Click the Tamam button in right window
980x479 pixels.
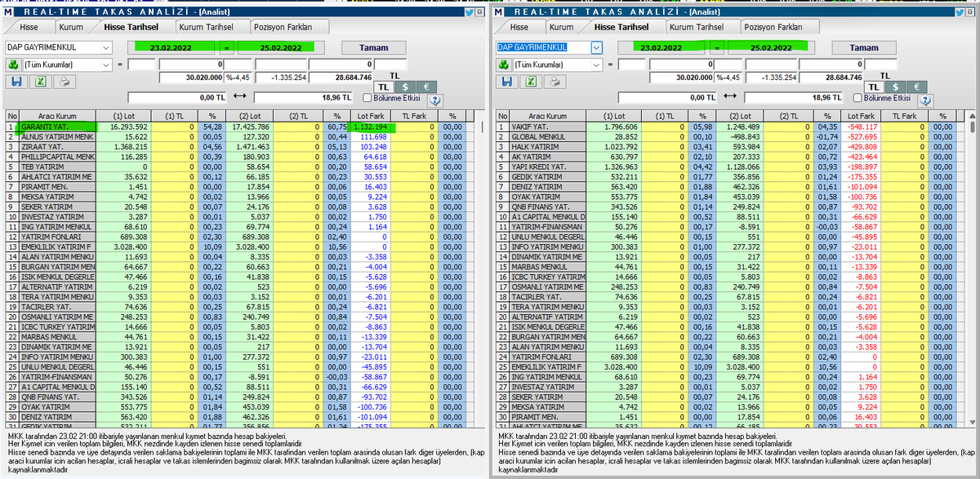pyautogui.click(x=865, y=47)
